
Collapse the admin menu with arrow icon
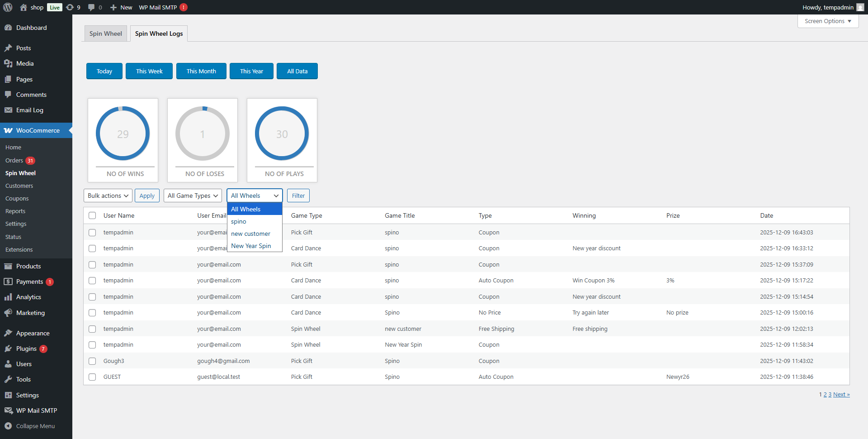point(8,426)
